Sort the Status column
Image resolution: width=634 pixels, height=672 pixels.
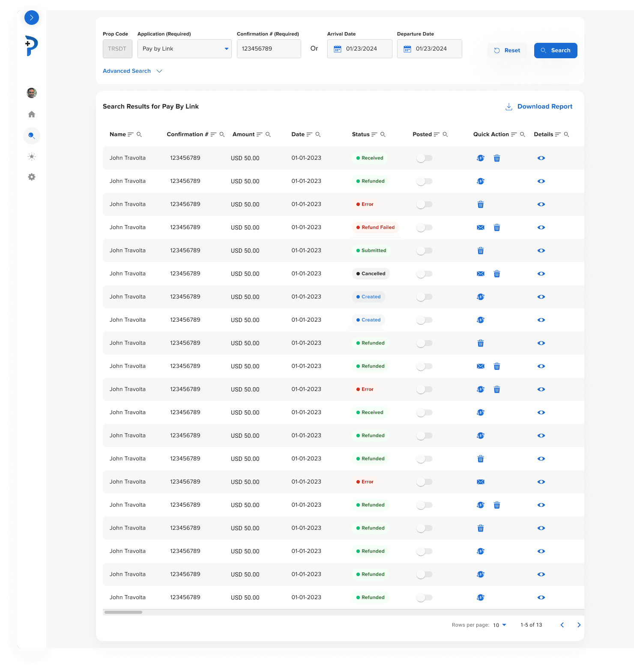374,134
